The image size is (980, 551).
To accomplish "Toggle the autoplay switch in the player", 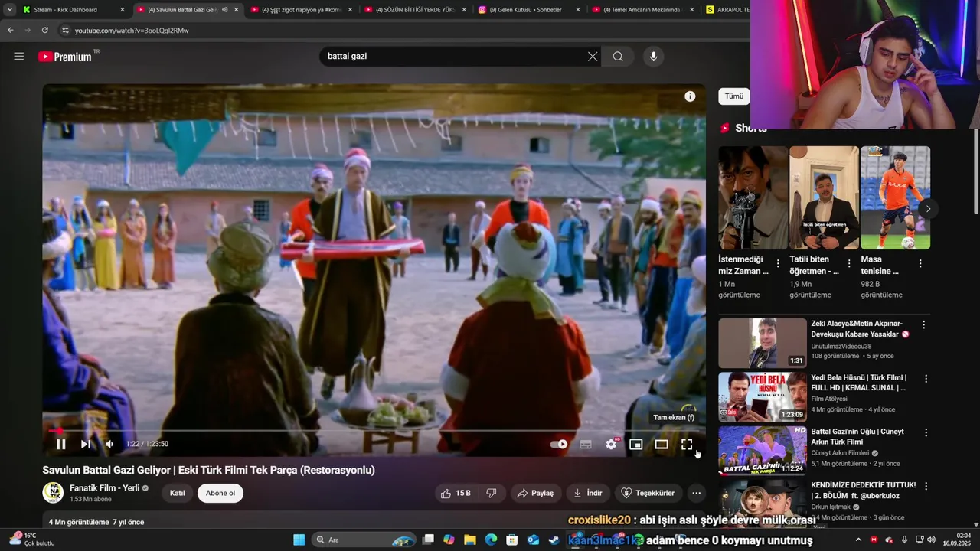I will [559, 444].
